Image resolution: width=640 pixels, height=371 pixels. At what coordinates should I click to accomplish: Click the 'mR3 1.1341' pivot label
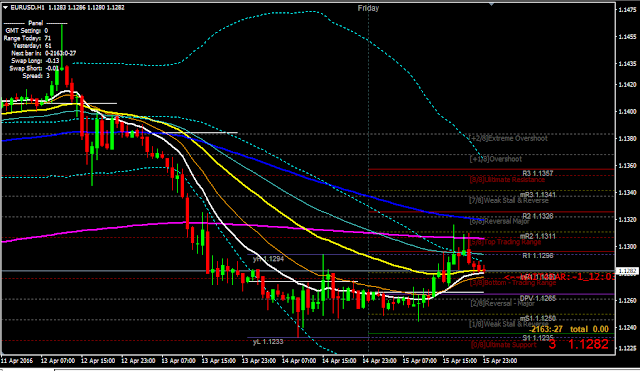(538, 195)
